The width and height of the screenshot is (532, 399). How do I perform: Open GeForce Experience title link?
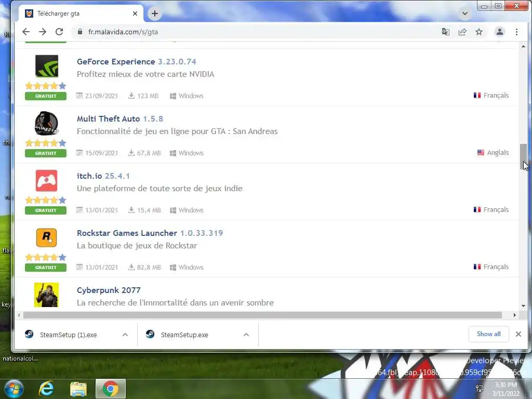click(116, 62)
